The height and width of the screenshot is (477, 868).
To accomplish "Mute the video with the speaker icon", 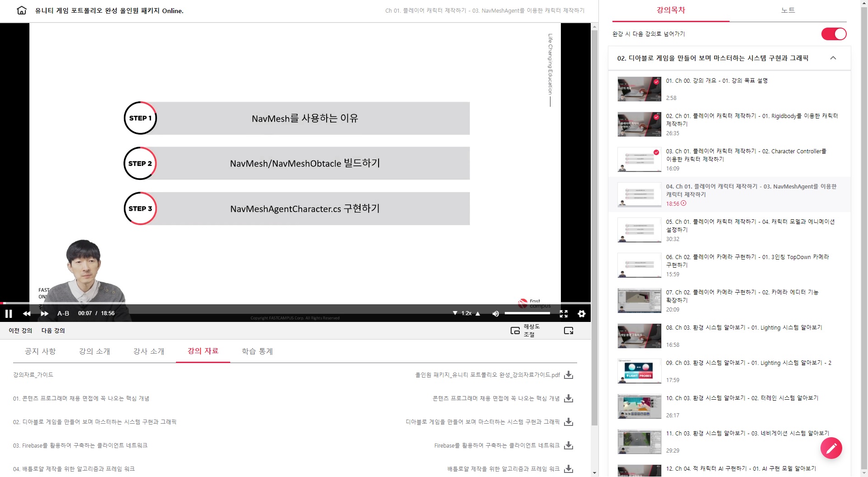I will coord(495,313).
